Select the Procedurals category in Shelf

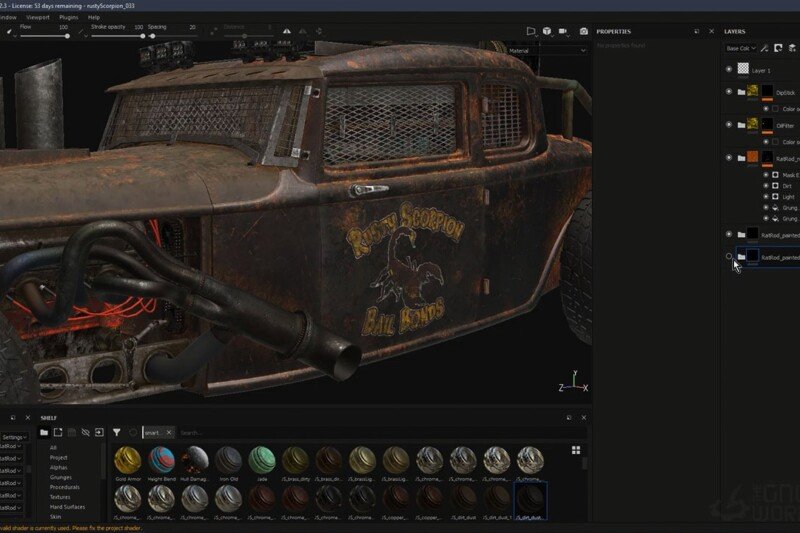[x=63, y=487]
